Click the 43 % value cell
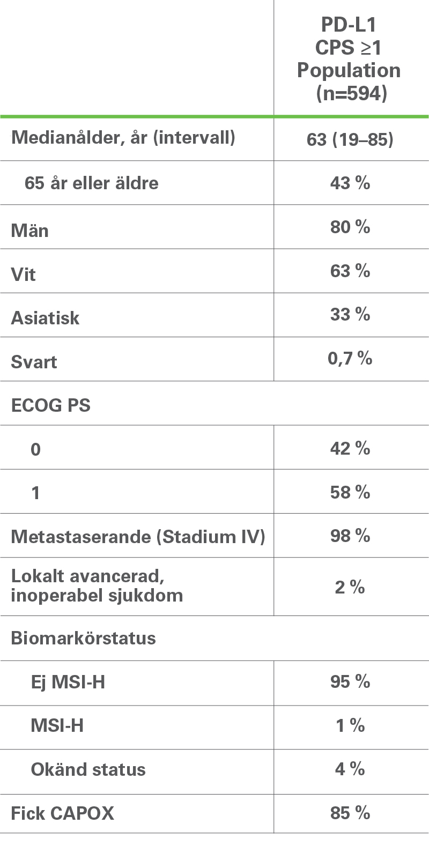Viewport: 429px width, 868px height. coord(350,183)
